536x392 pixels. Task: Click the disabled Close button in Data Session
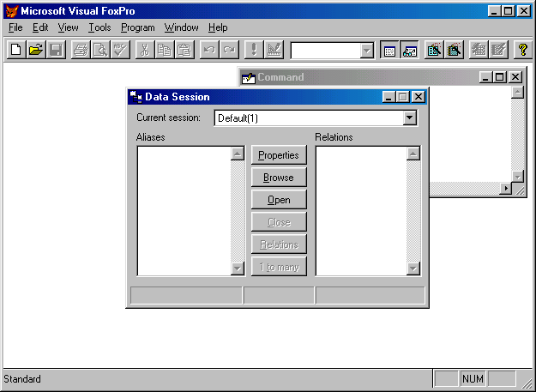[x=279, y=222]
